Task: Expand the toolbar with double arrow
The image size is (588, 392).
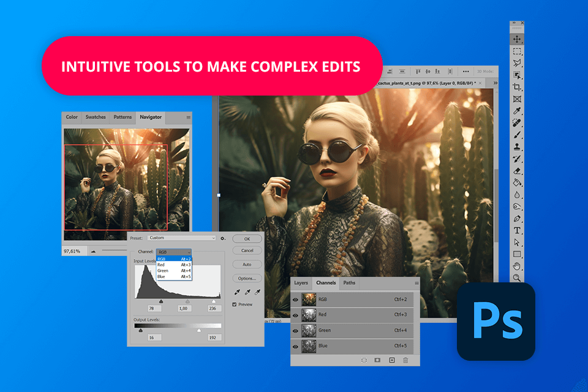Action: coord(514,23)
